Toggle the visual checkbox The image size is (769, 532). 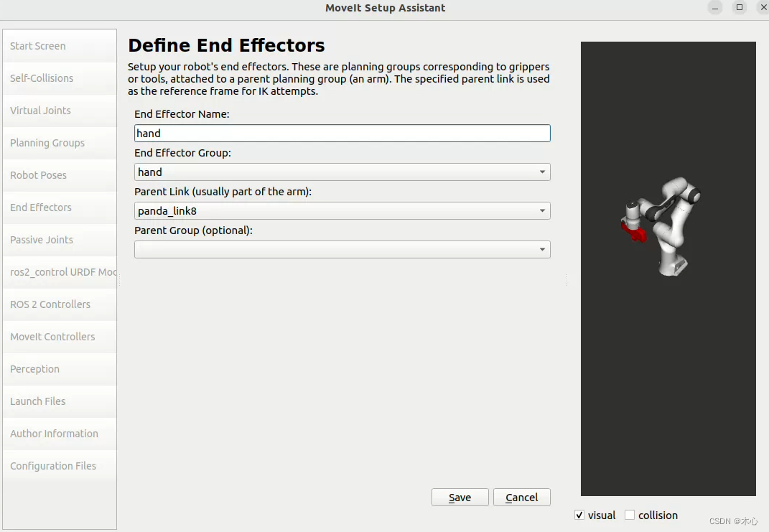(x=579, y=515)
